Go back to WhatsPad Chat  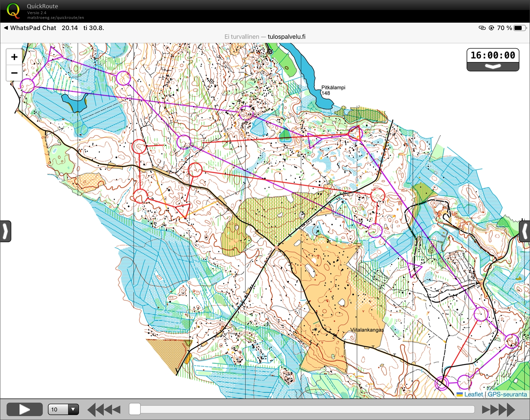(30, 28)
